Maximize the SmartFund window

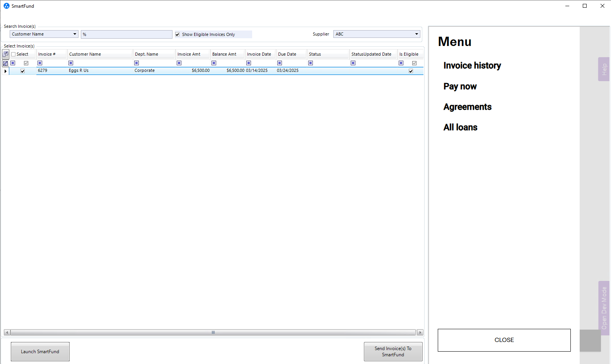pyautogui.click(x=585, y=6)
